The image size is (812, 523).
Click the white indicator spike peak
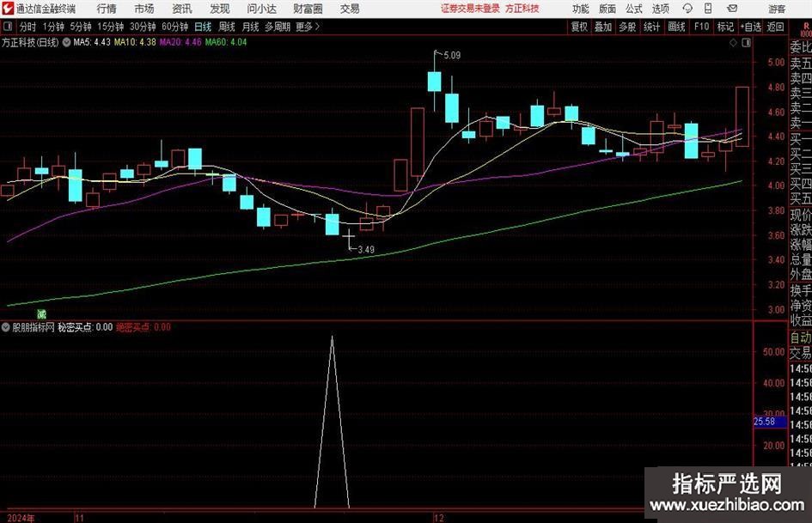click(x=332, y=338)
